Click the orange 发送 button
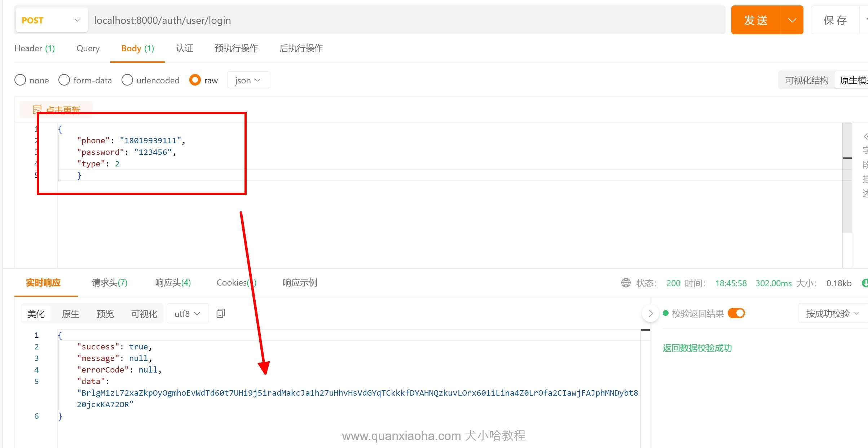The image size is (868, 448). pyautogui.click(x=756, y=20)
